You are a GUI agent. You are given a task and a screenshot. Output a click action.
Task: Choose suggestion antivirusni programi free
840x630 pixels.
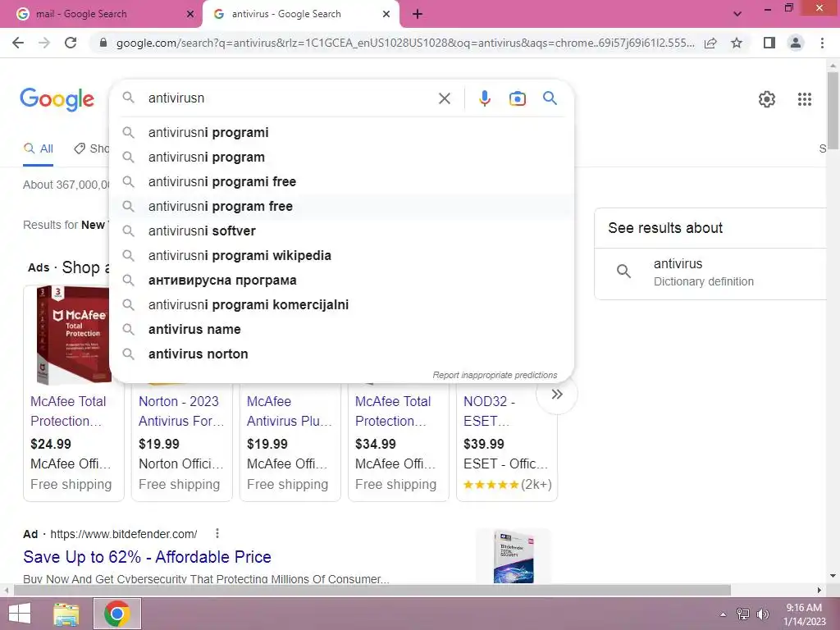point(341,181)
